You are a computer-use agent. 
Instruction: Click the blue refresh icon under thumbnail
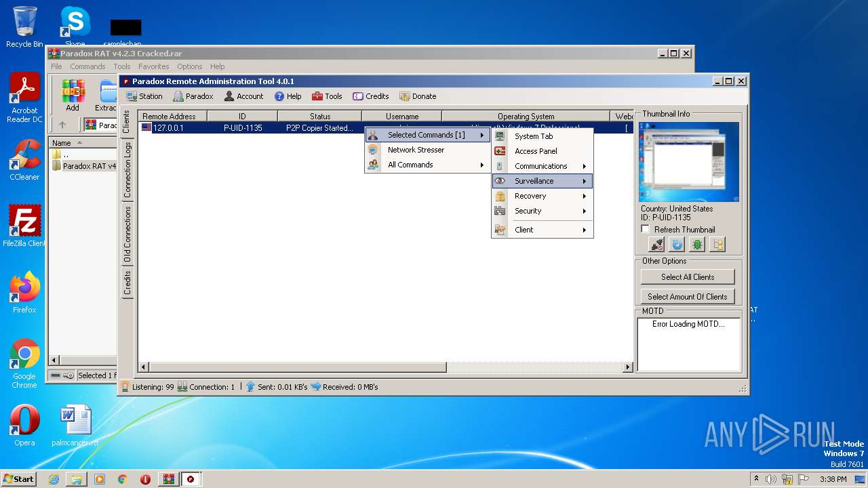point(677,245)
